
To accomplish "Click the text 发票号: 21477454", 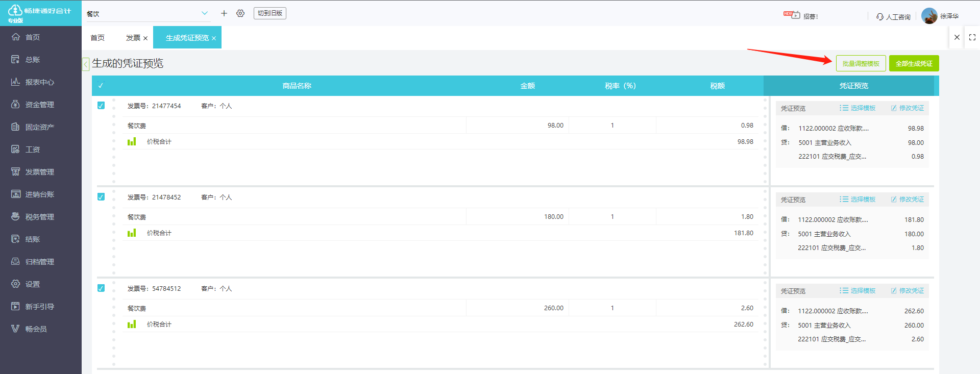I will (154, 106).
